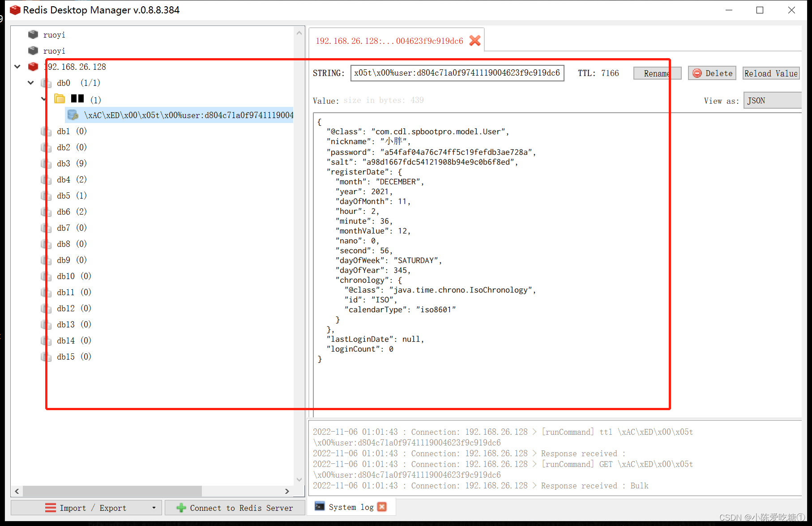Click the db6 database icon
The image size is (812, 526).
tap(46, 212)
